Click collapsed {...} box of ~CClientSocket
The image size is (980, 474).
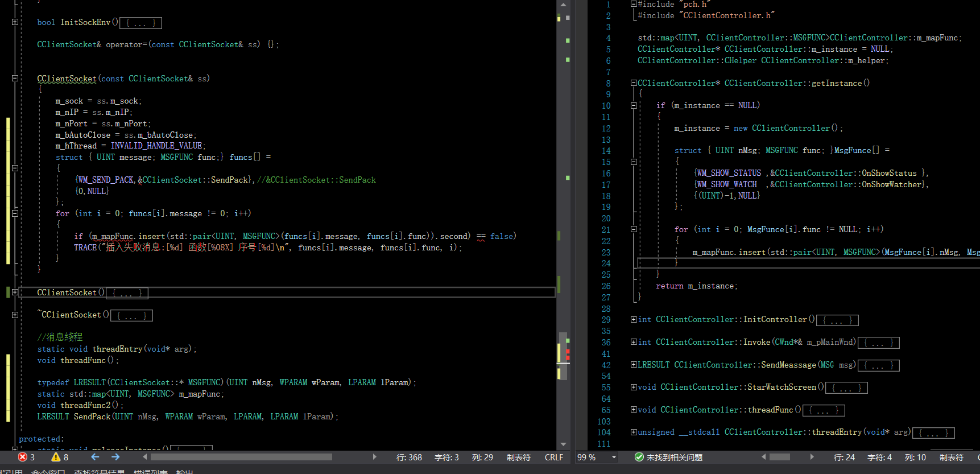point(131,315)
